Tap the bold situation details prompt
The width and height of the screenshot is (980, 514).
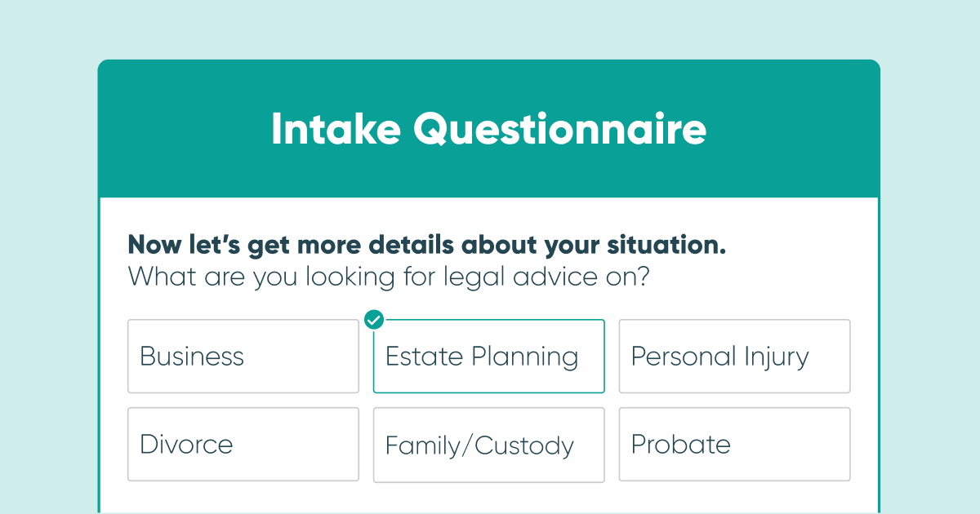[425, 245]
